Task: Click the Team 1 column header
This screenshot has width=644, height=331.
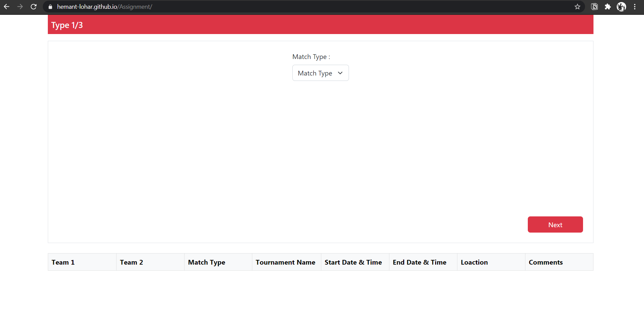Action: tap(82, 262)
